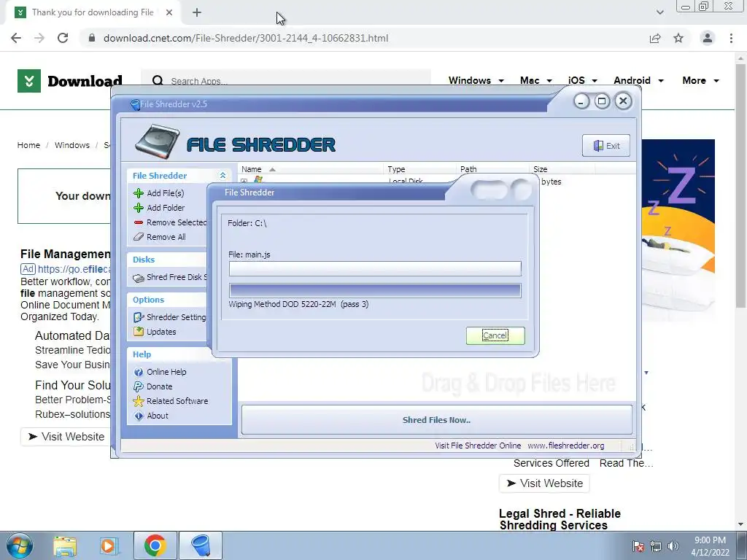Click the 'Folder: C:\' label

click(x=247, y=223)
